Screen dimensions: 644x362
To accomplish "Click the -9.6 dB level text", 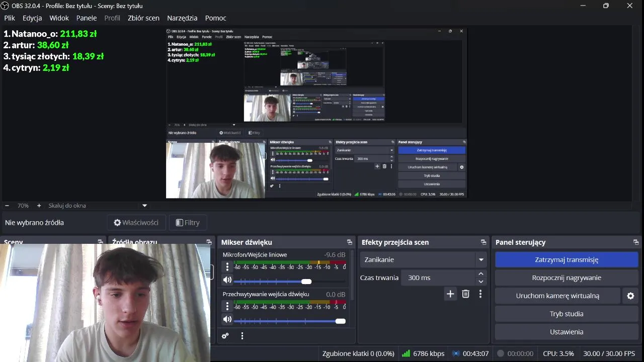I will click(x=335, y=255).
